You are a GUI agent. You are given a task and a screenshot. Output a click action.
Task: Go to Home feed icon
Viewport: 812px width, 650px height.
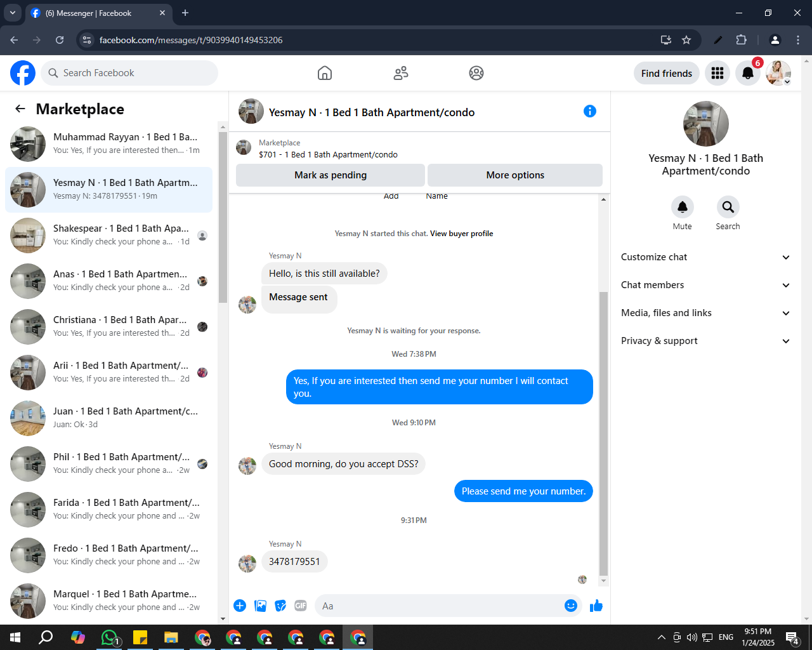pyautogui.click(x=325, y=73)
